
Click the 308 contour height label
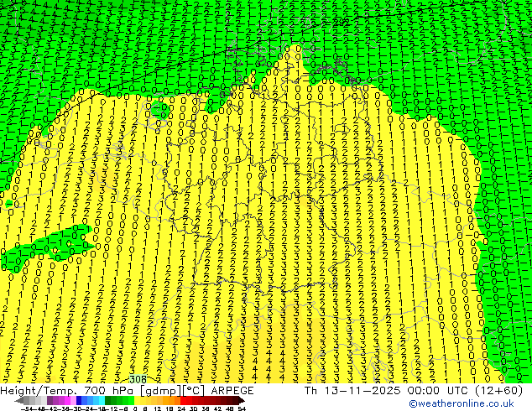(138, 379)
